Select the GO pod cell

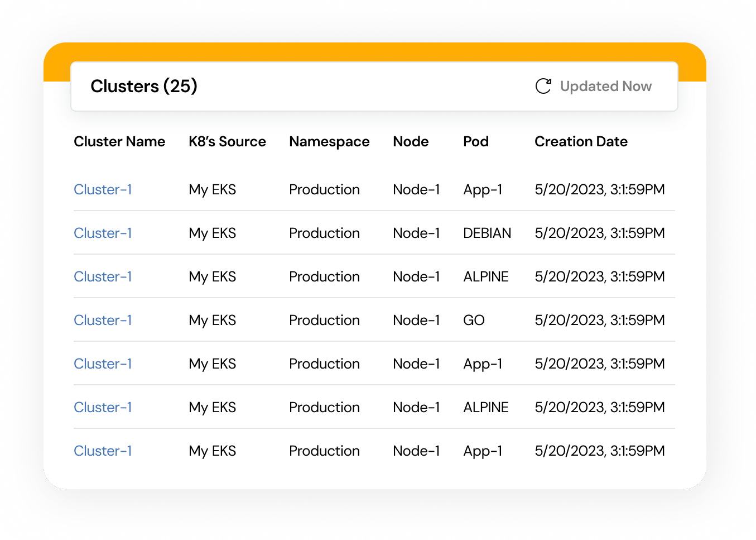point(474,320)
